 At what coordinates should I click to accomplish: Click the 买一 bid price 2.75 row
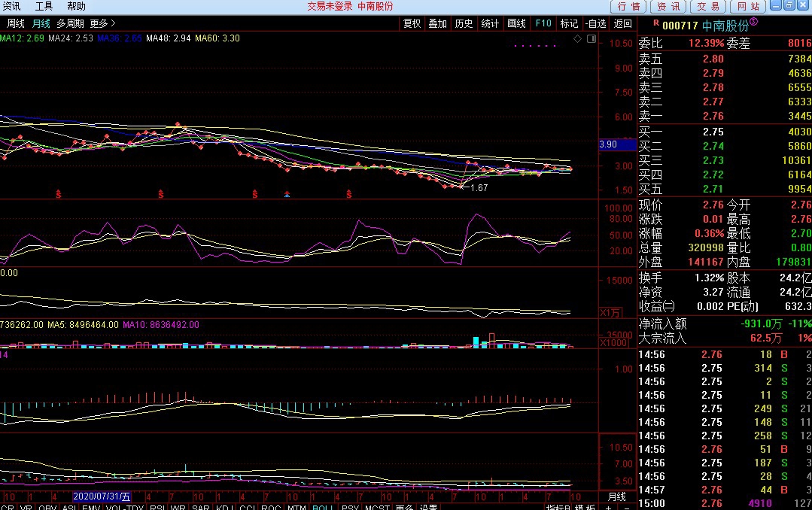pyautogui.click(x=725, y=132)
